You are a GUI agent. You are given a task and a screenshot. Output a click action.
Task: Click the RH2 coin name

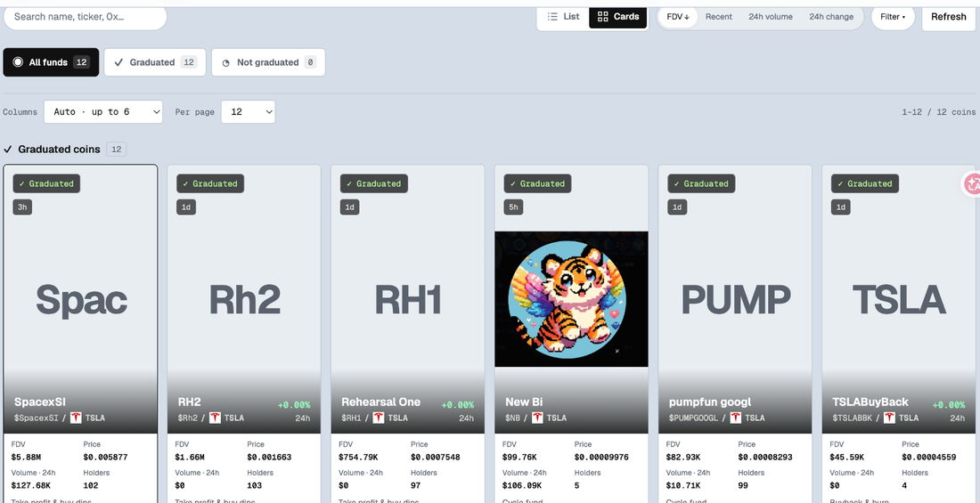(190, 402)
